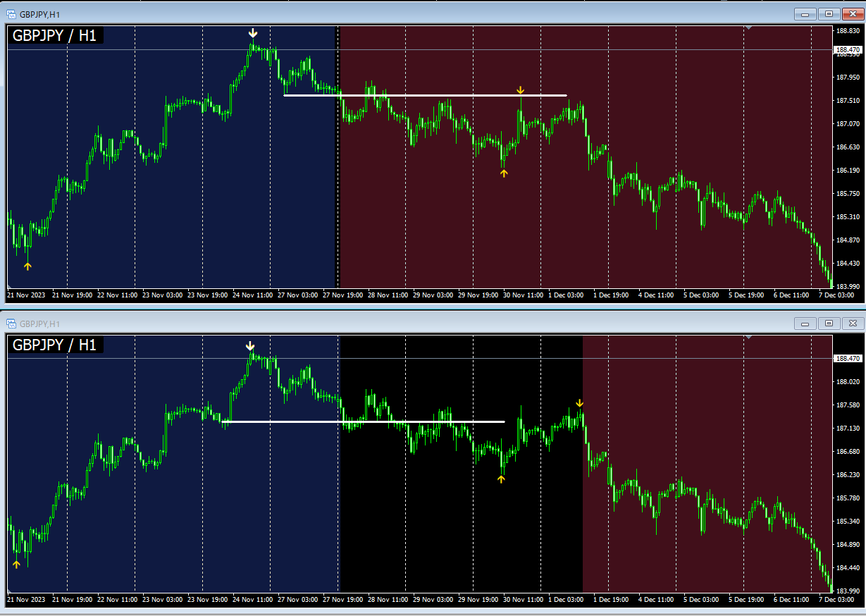Click 184.440 on bottom chart price axis
The height and width of the screenshot is (616, 866).
click(848, 567)
